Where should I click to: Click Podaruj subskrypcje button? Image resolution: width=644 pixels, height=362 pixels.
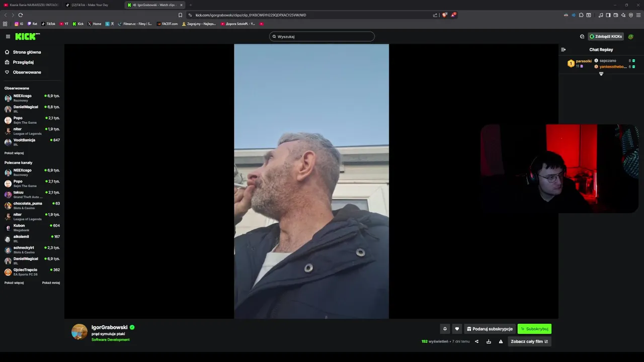tap(490, 329)
